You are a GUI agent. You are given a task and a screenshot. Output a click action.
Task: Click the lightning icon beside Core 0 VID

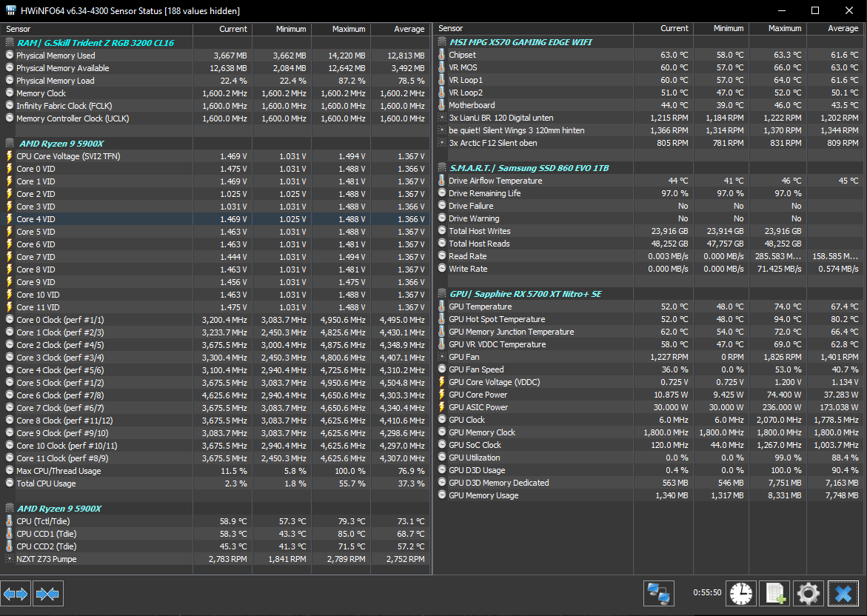[10, 169]
